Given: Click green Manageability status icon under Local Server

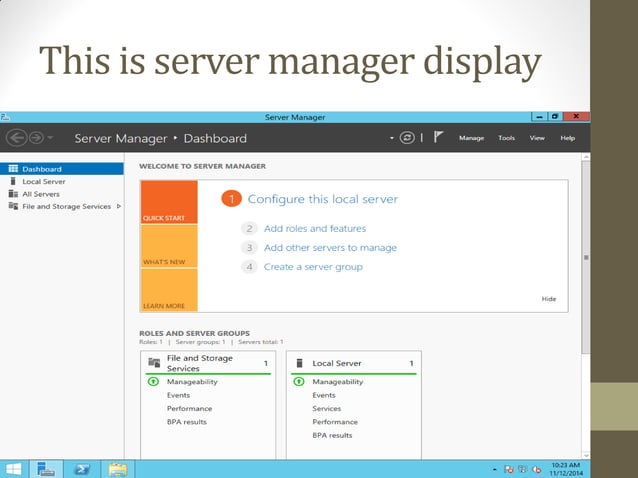Looking at the screenshot, I should [x=297, y=381].
